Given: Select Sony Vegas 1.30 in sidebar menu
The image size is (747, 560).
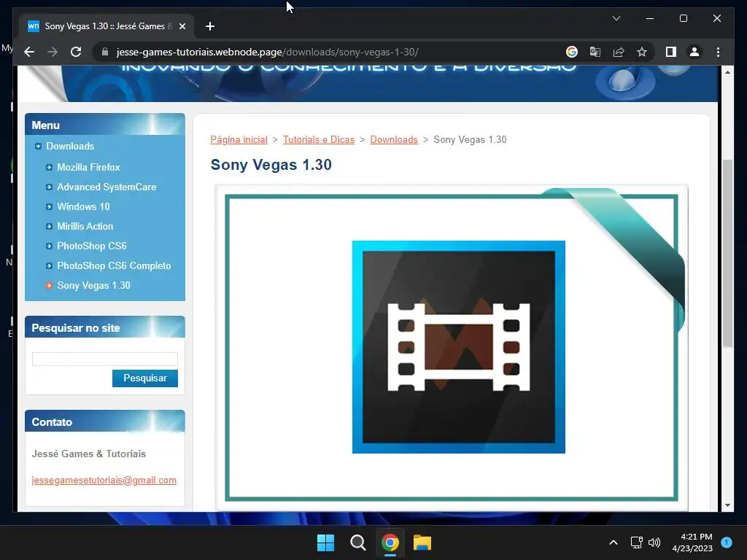Looking at the screenshot, I should click(x=93, y=285).
